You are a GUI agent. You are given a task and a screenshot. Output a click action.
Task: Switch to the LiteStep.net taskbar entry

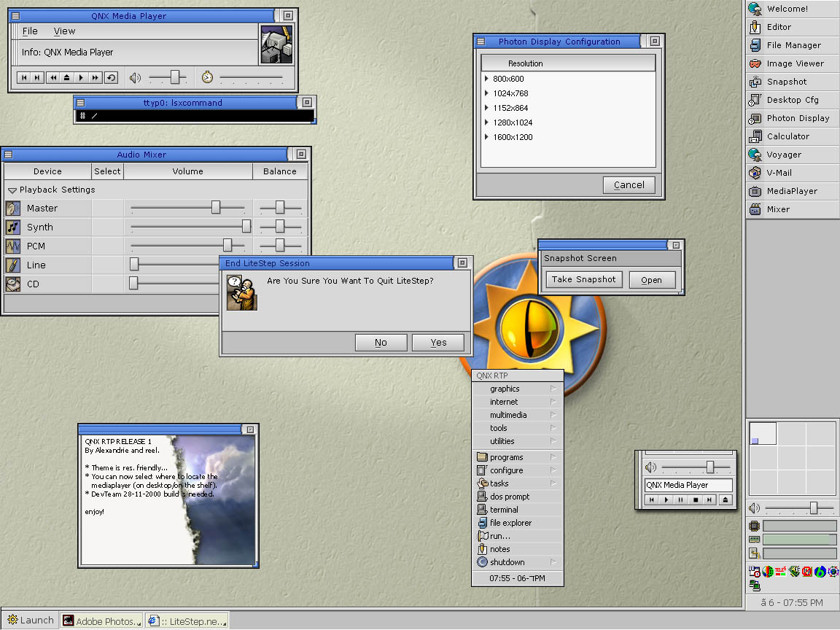click(187, 621)
